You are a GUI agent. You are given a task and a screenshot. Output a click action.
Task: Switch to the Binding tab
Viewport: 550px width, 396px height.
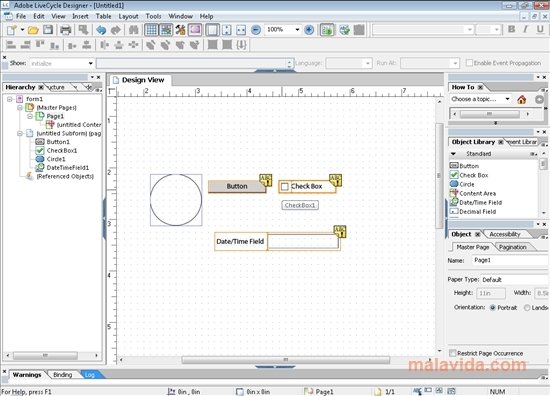click(x=62, y=375)
